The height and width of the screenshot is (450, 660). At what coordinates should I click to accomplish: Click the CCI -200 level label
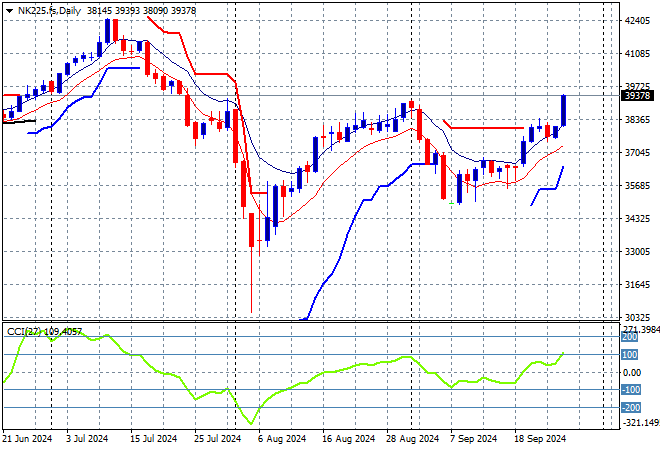631,407
